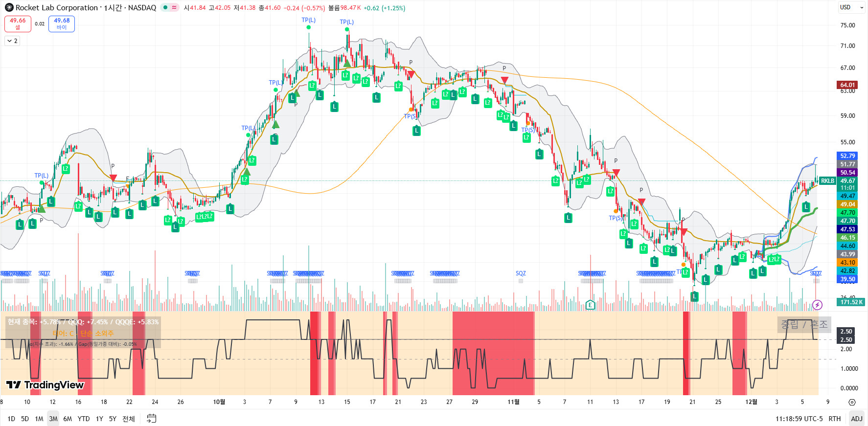Click the gray 51.77 price tag
Image resolution: width=868 pixels, height=426 pixels.
pos(847,164)
